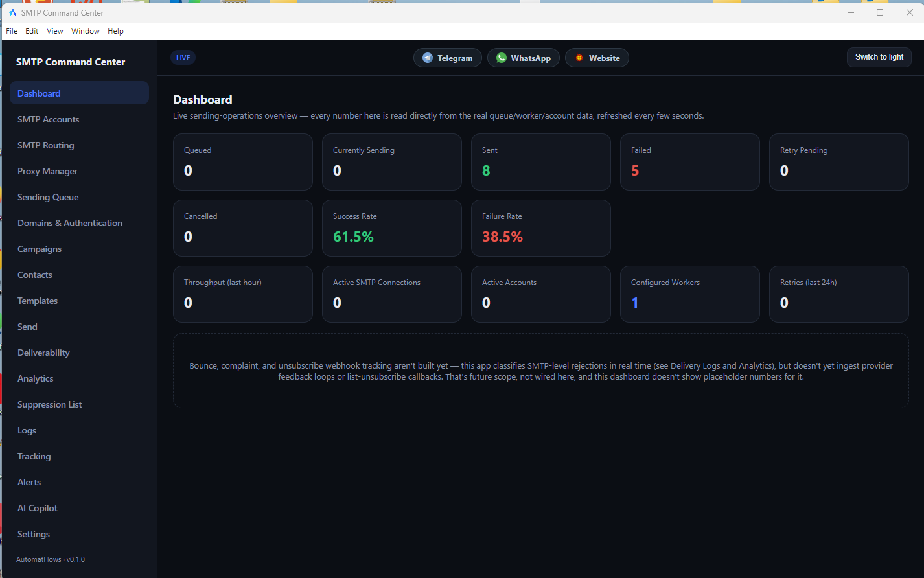Click the LIVE status badge
Image resolution: width=924 pixels, height=578 pixels.
point(183,58)
